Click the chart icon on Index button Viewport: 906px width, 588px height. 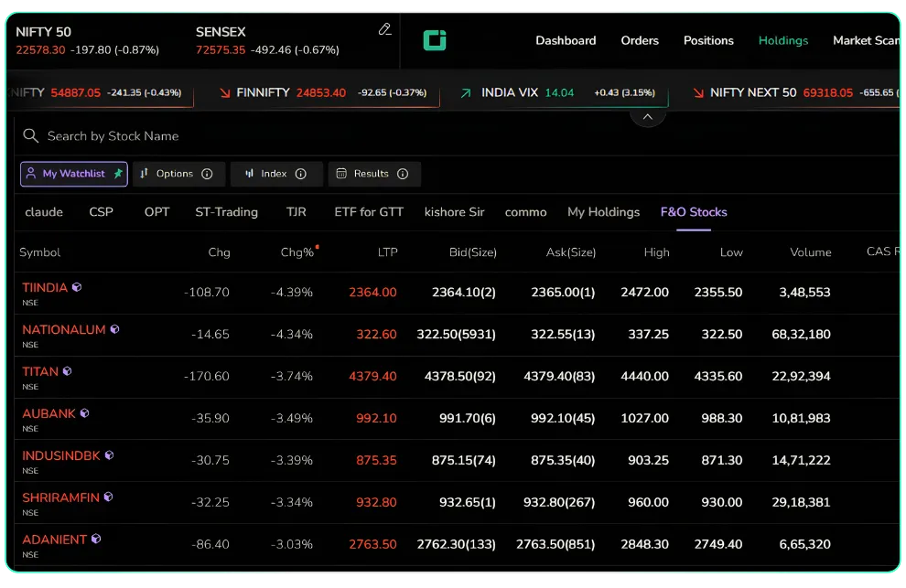click(x=249, y=173)
